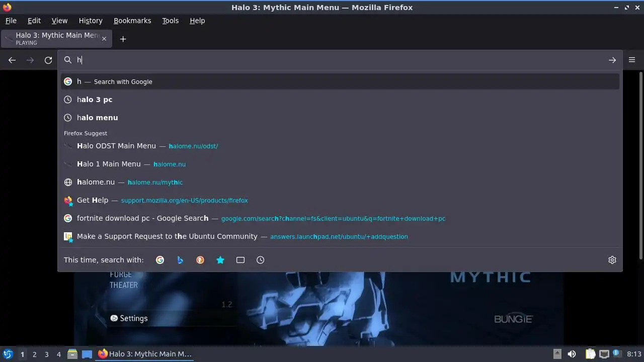Open the clipboard tray icon
The width and height of the screenshot is (644, 362).
591,354
